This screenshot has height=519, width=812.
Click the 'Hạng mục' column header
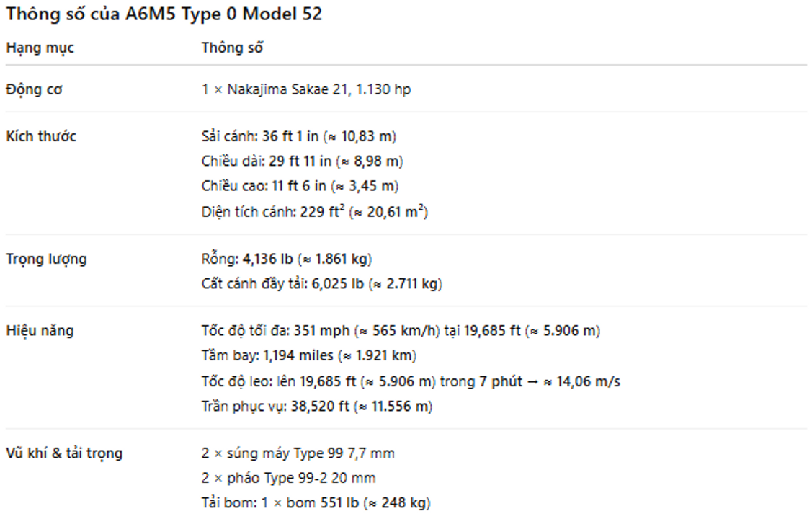click(40, 48)
